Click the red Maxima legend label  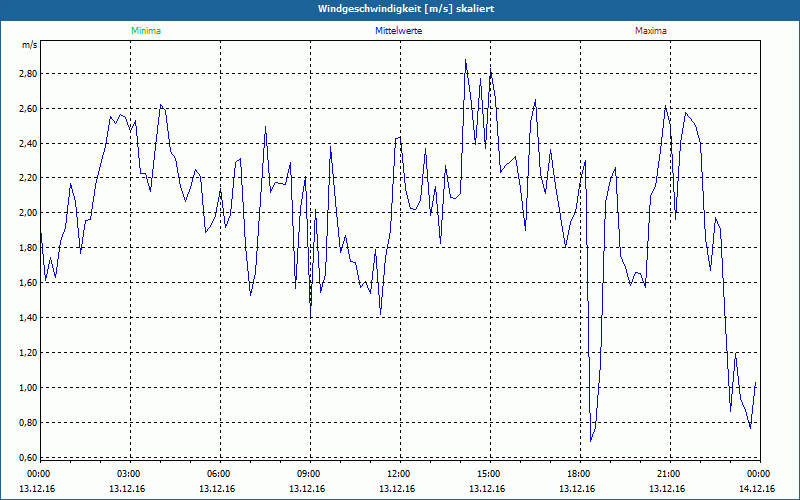point(651,31)
